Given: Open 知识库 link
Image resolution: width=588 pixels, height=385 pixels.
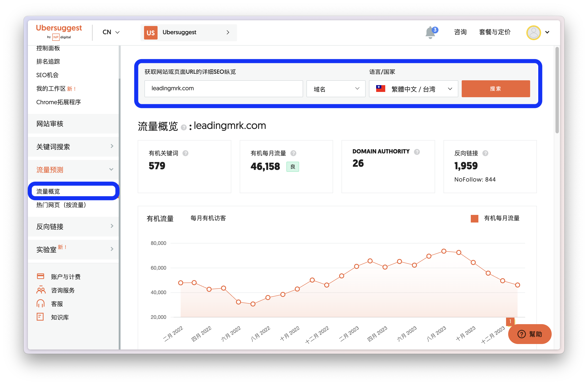Looking at the screenshot, I should point(60,317).
